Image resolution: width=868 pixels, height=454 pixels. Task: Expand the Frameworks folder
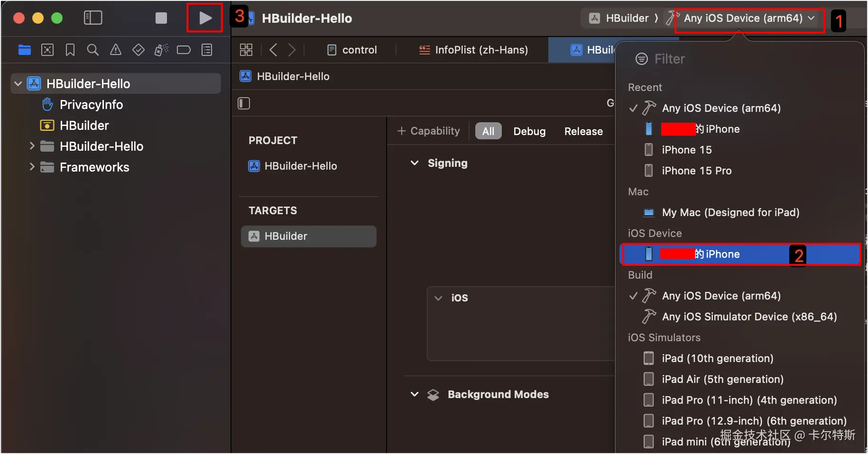tap(32, 167)
